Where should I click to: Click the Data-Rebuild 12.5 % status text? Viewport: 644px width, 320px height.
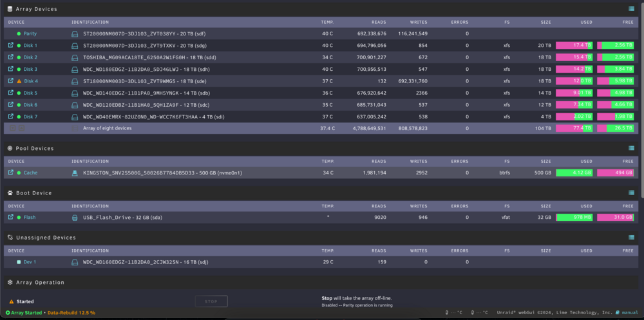(71, 313)
